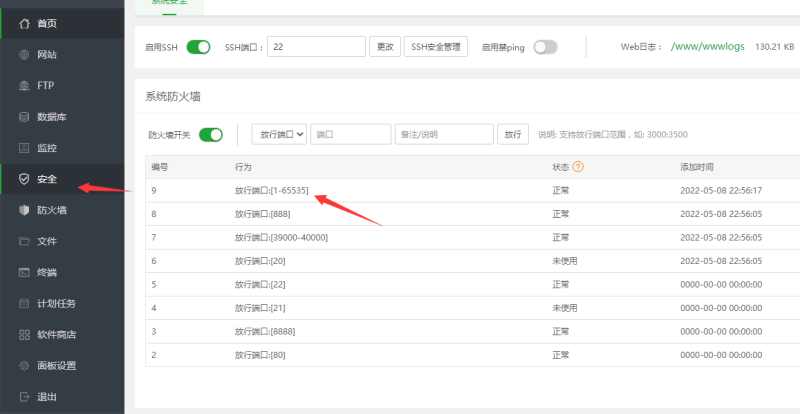Click the 放行端口:[22] cell
This screenshot has height=414, width=800.
click(260, 284)
